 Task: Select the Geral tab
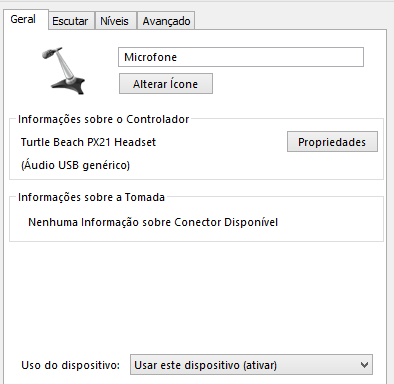(x=23, y=19)
